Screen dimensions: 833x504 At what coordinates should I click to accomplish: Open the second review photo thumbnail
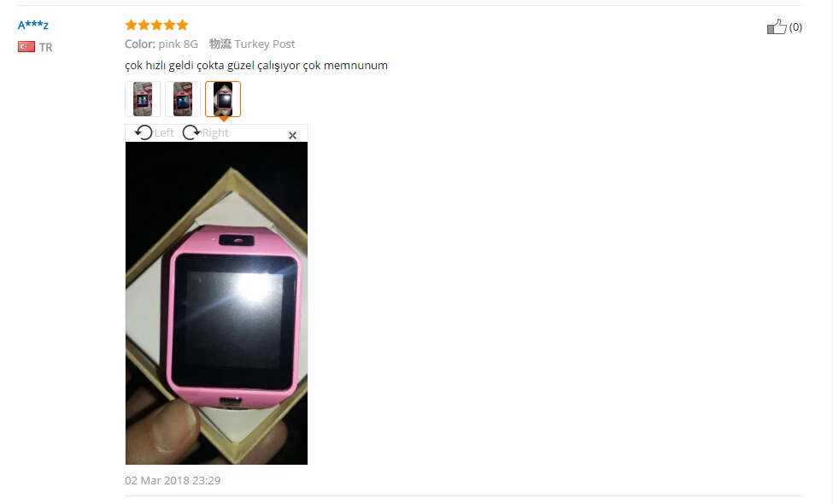pos(183,99)
